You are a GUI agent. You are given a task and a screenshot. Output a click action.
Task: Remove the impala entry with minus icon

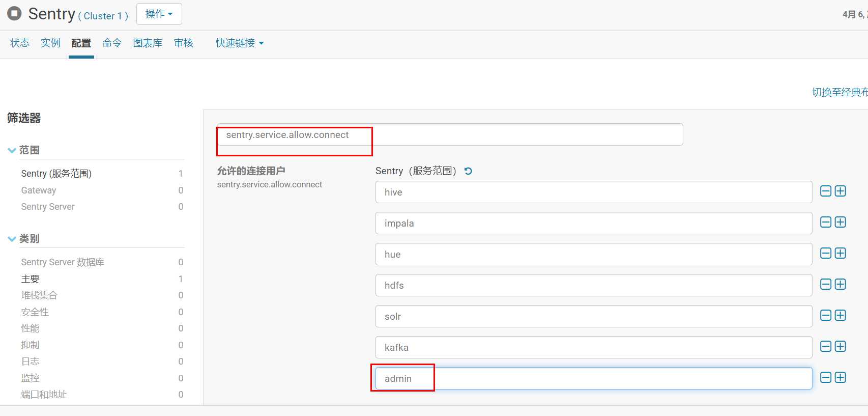coord(826,222)
